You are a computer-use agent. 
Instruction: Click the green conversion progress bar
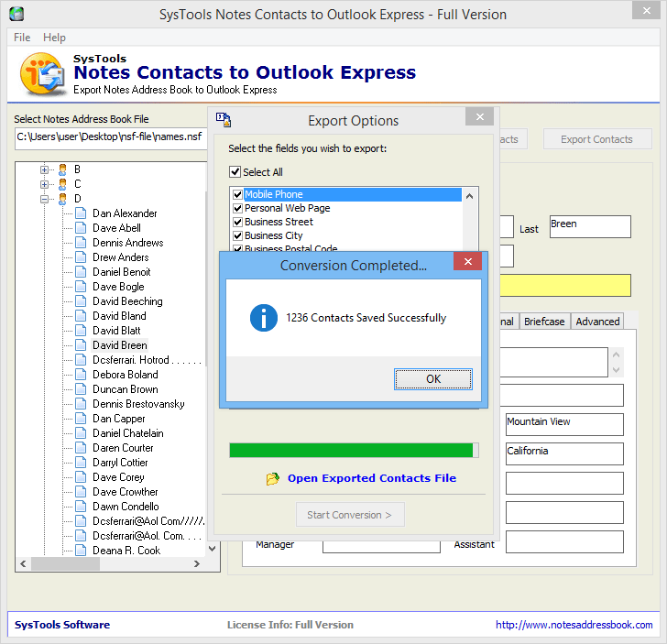click(x=354, y=450)
